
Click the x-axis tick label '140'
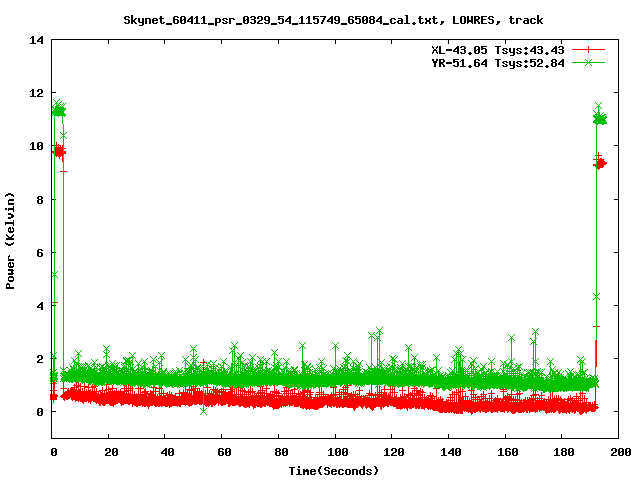coord(451,452)
